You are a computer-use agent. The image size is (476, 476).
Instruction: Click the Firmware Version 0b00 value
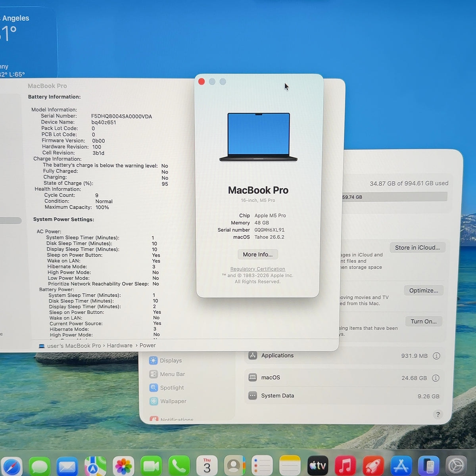tap(98, 141)
